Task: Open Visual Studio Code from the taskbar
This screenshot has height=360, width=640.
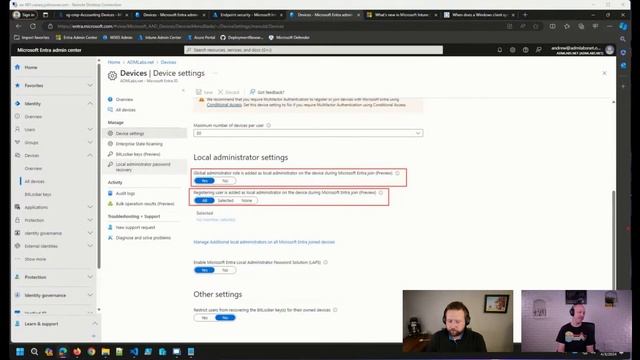Action: (134, 351)
